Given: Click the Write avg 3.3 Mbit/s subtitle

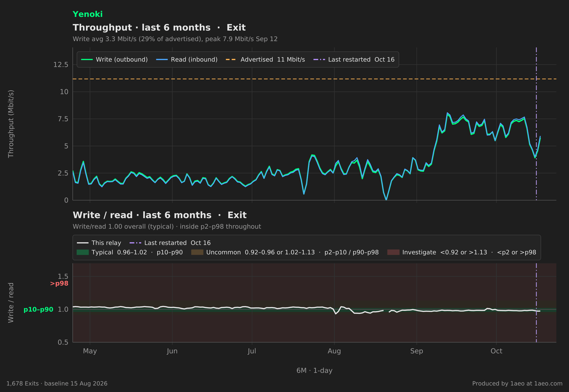Looking at the screenshot, I should 175,39.
